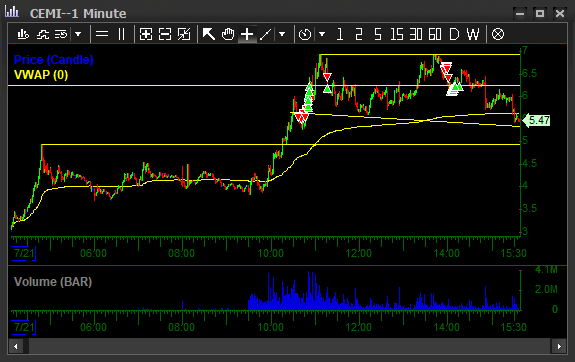Image resolution: width=575 pixels, height=362 pixels.
Task: Click the zoom in (plus box) icon
Action: click(x=146, y=34)
